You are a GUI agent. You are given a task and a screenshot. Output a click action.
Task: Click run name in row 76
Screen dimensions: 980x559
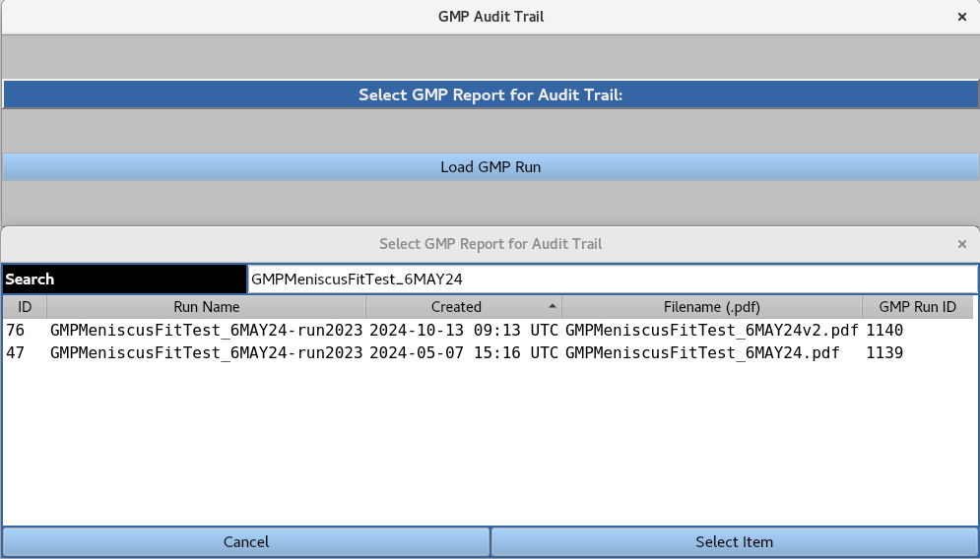pyautogui.click(x=206, y=330)
